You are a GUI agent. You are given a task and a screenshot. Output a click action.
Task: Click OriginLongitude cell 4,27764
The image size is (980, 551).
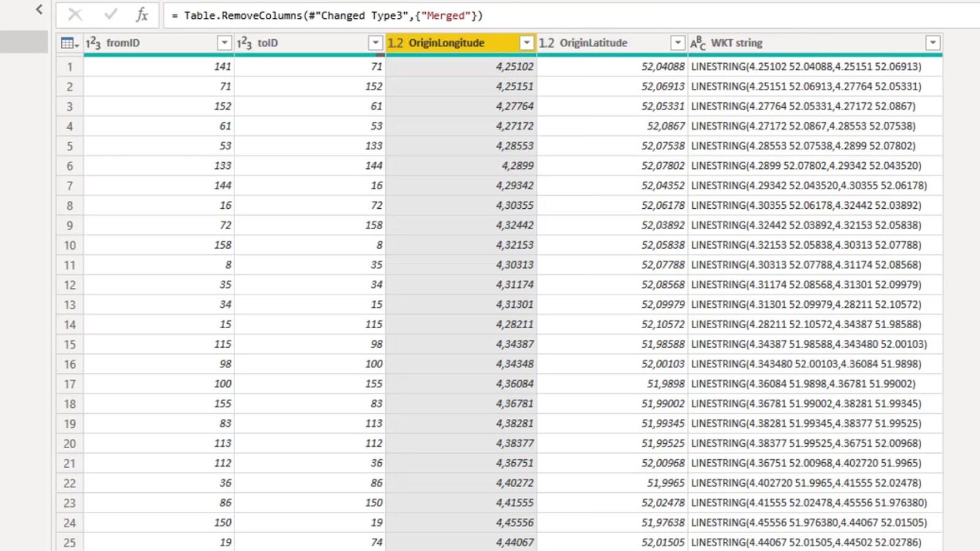(x=461, y=107)
